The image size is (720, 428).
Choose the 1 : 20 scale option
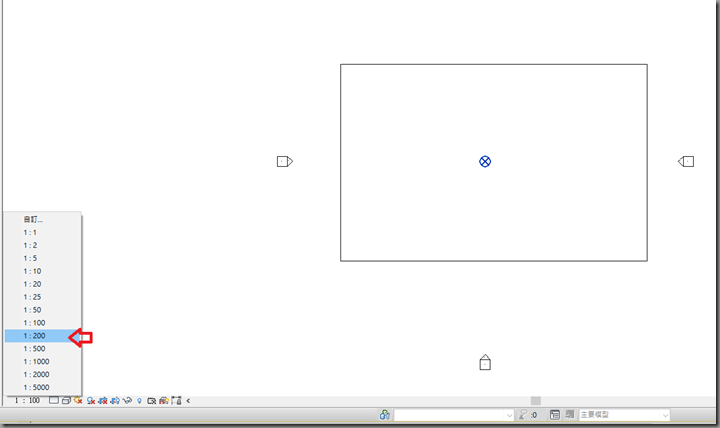pos(43,284)
